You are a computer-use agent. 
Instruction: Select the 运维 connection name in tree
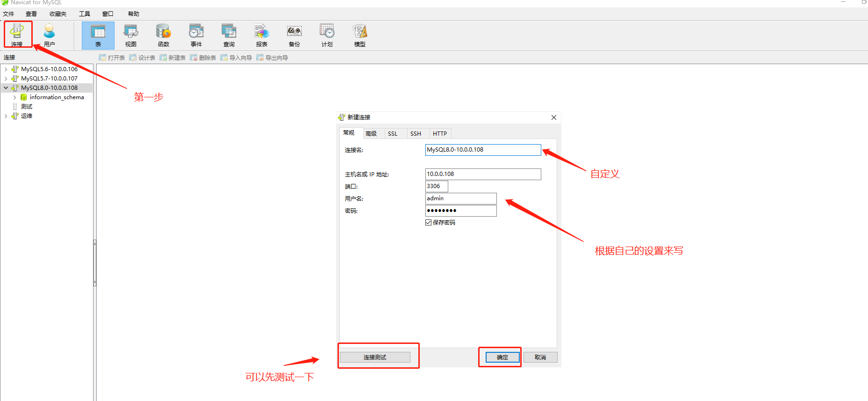coord(27,116)
